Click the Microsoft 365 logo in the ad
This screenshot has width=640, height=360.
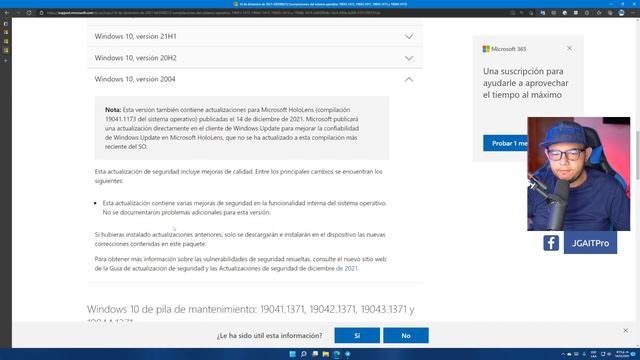point(504,49)
